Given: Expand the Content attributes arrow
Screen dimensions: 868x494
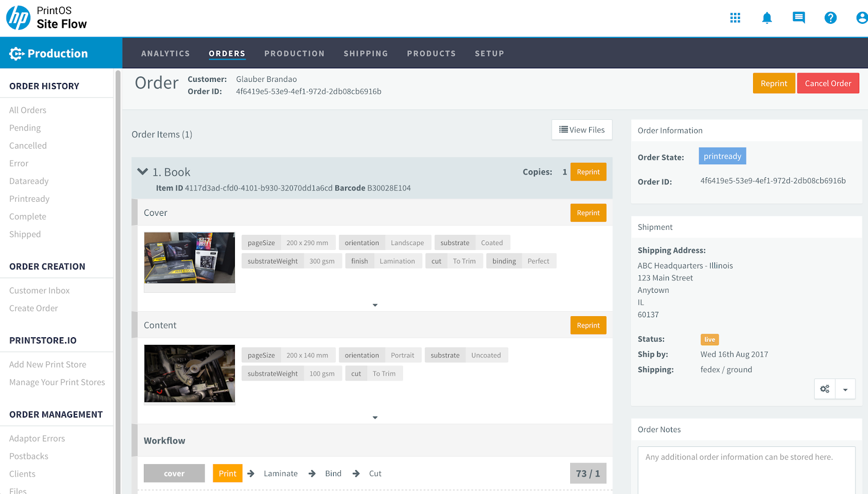Looking at the screenshot, I should click(375, 418).
